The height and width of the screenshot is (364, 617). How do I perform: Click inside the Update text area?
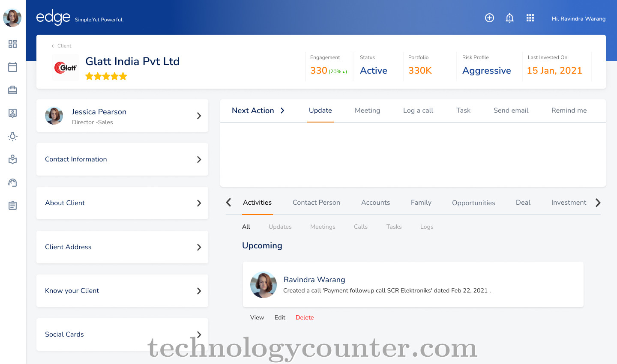click(x=413, y=155)
